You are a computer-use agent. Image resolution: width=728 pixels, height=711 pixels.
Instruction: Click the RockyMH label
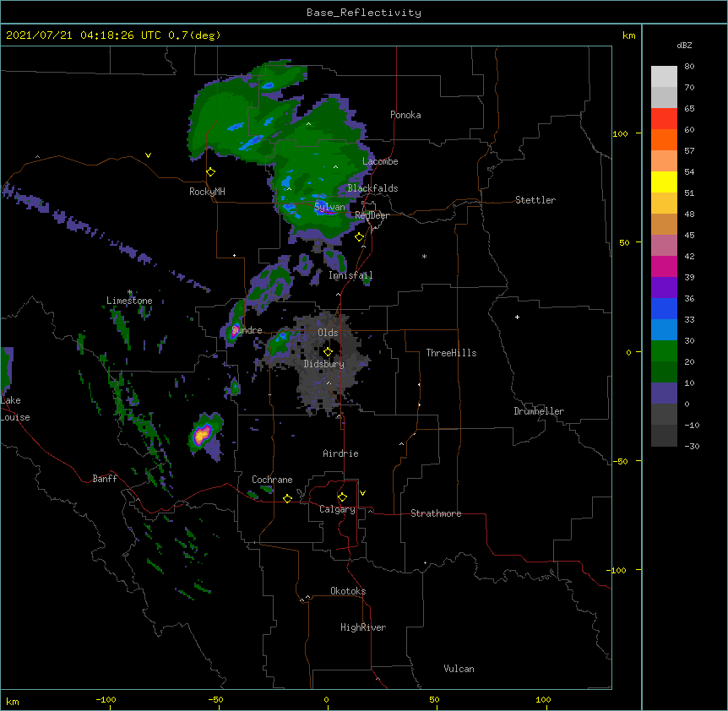point(207,192)
